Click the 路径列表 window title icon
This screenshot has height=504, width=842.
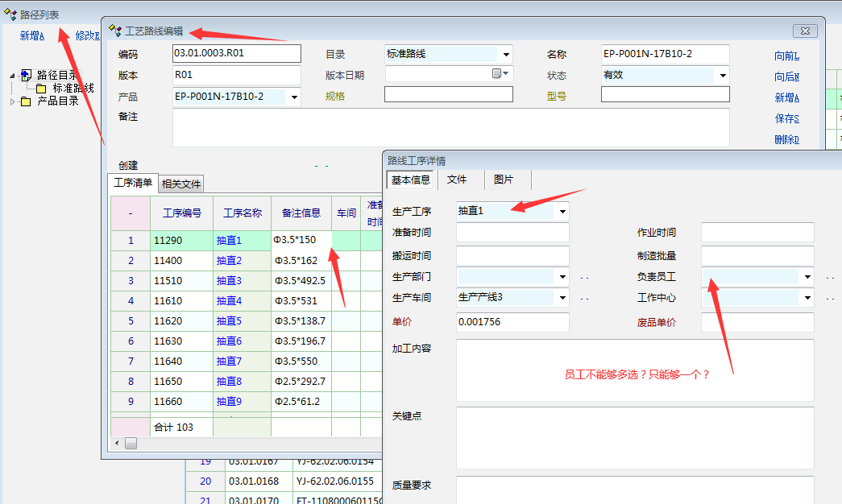pyautogui.click(x=10, y=14)
